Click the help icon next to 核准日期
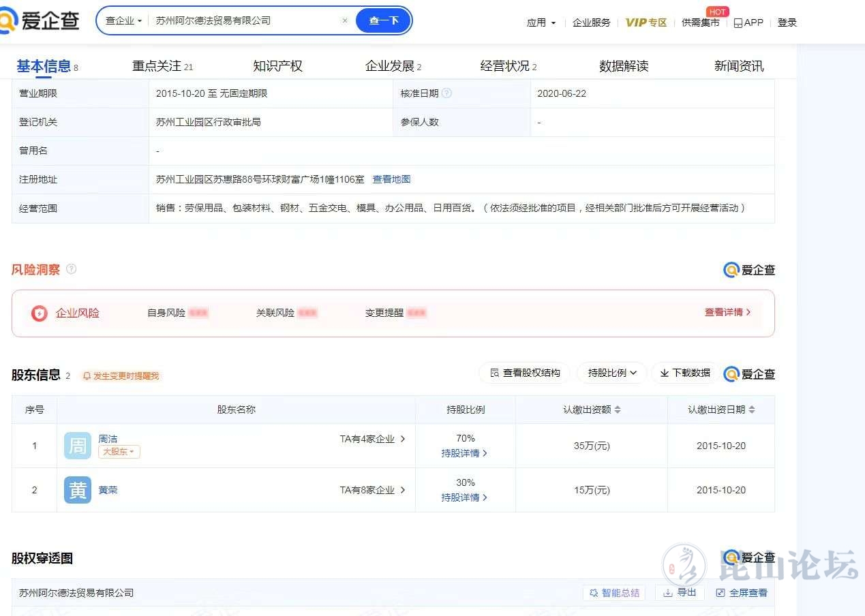 point(446,93)
